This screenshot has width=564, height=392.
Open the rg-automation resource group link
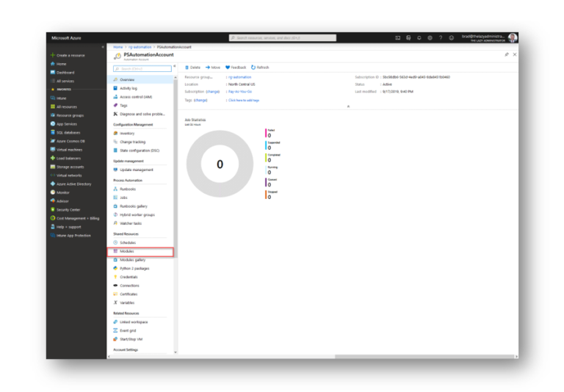coord(240,77)
